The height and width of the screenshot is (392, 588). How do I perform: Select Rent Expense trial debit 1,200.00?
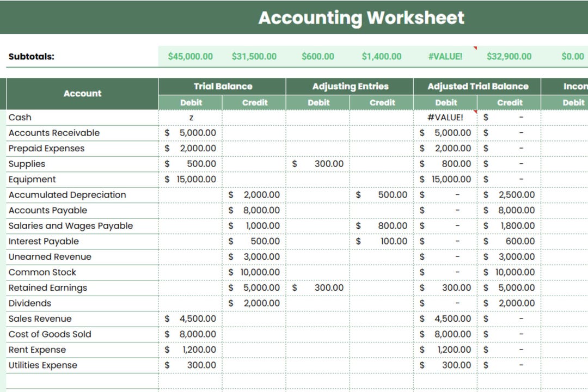point(191,350)
